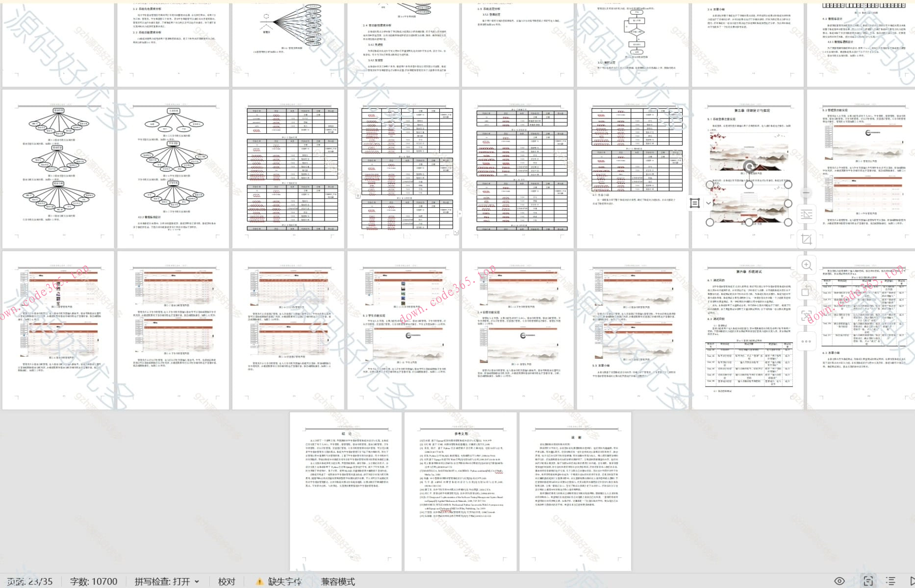Click the rotate image icon in the floating toolbar
Screen dimensions: 915x588
coord(806,291)
